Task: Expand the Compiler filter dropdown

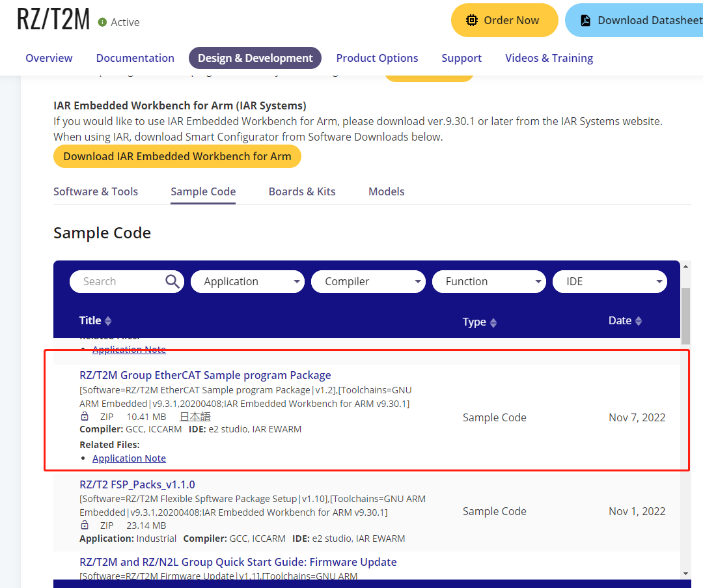Action: coord(368,281)
